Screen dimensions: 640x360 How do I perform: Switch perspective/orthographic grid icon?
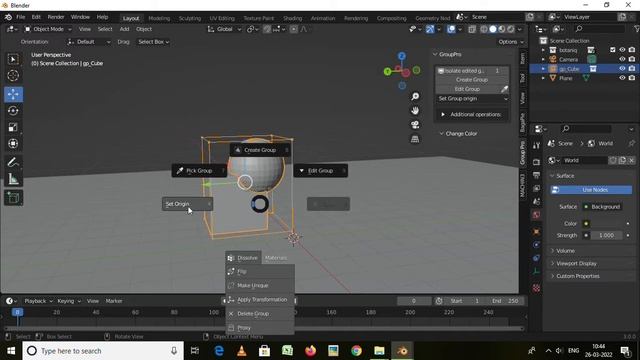pos(415,139)
